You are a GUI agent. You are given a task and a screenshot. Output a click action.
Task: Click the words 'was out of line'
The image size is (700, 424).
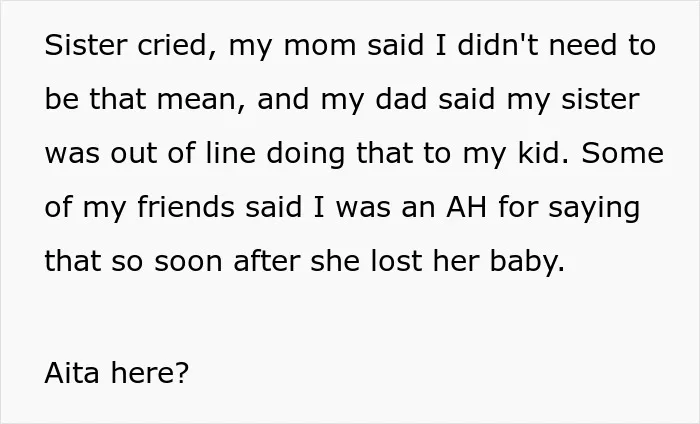pyautogui.click(x=150, y=153)
